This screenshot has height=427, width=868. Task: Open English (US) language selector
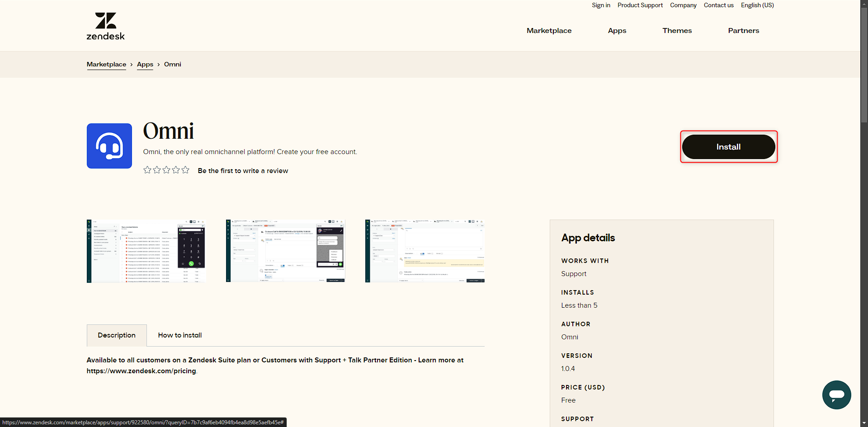757,5
